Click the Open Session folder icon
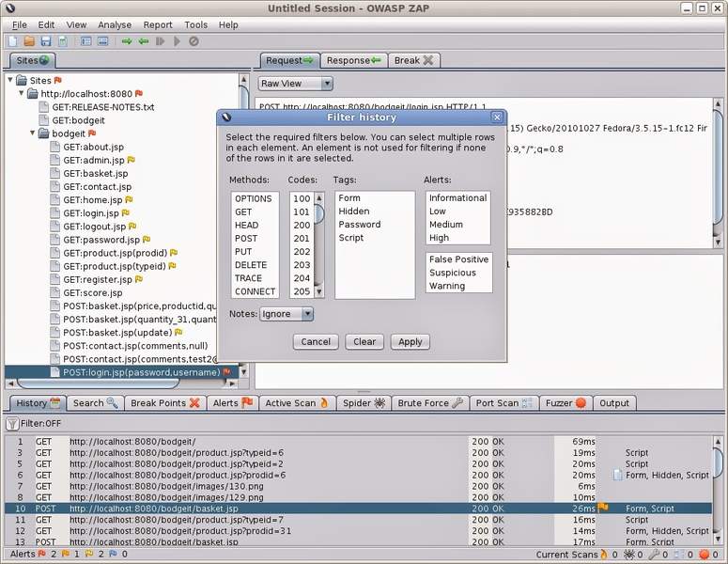The width and height of the screenshot is (728, 564). (x=29, y=41)
